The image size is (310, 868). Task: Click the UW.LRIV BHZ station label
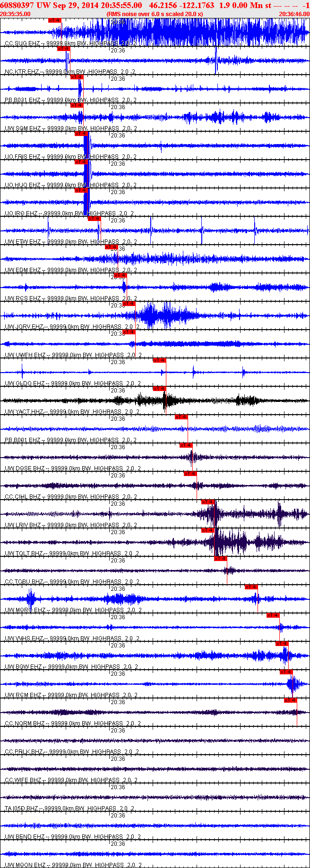tap(23, 525)
